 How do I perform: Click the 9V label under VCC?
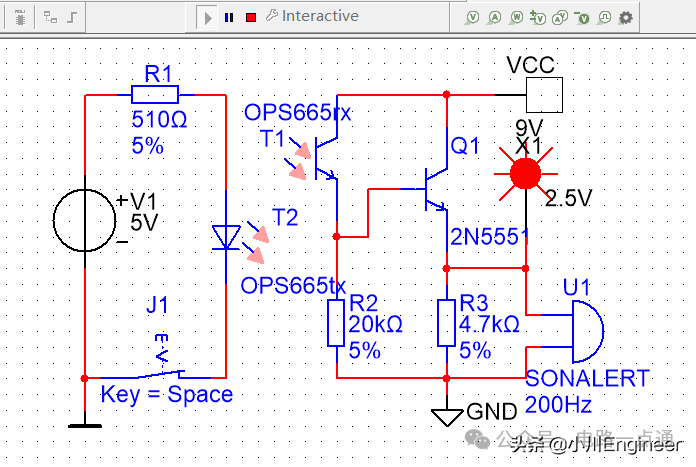click(x=529, y=128)
